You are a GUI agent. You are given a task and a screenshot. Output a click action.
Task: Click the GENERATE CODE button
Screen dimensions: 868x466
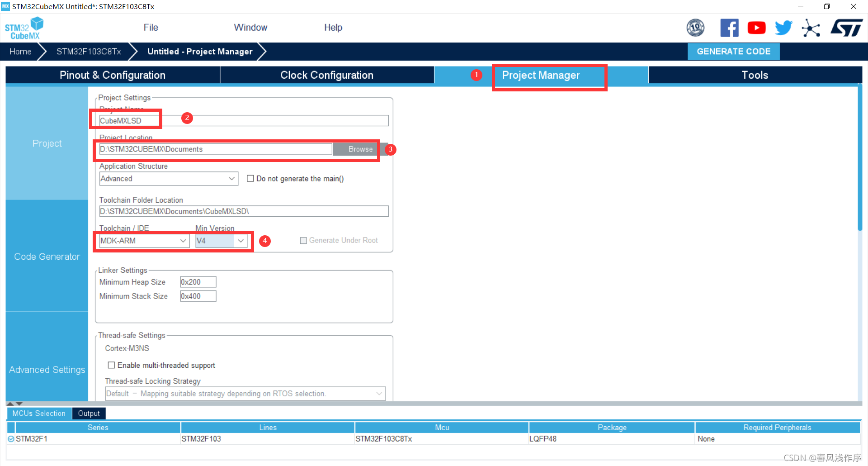click(x=733, y=52)
